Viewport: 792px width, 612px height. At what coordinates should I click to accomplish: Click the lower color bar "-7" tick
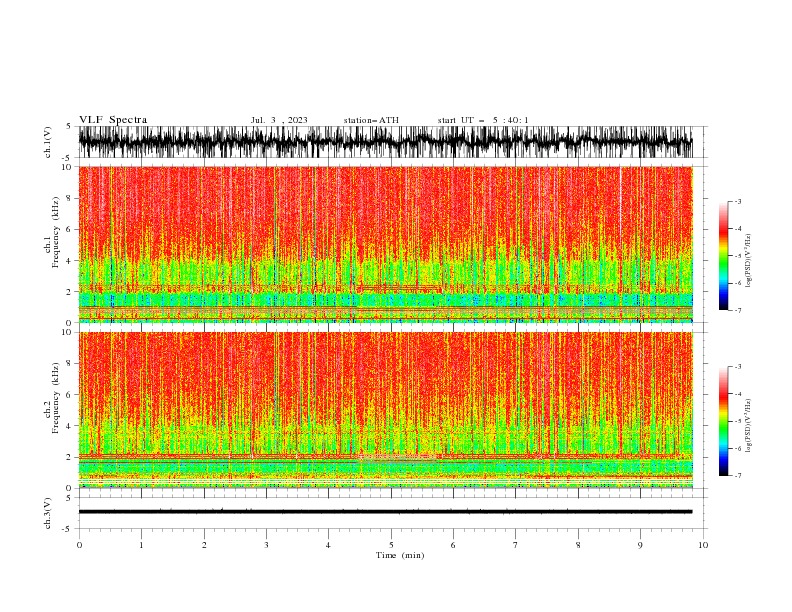(x=737, y=475)
